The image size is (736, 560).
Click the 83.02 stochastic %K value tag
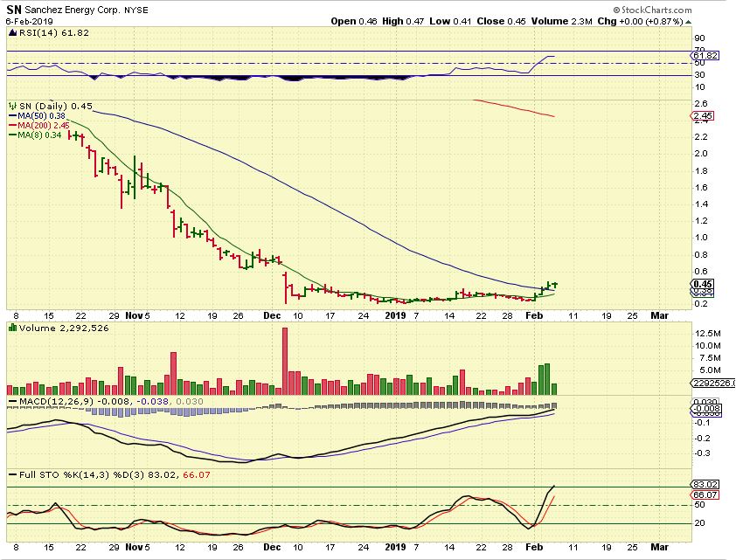point(705,485)
